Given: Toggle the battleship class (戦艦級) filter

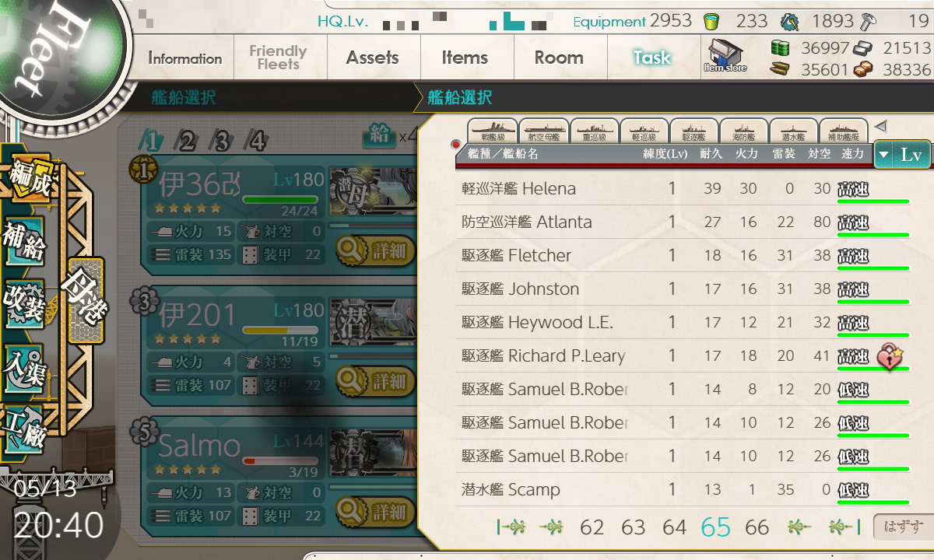Looking at the screenshot, I should tap(491, 130).
